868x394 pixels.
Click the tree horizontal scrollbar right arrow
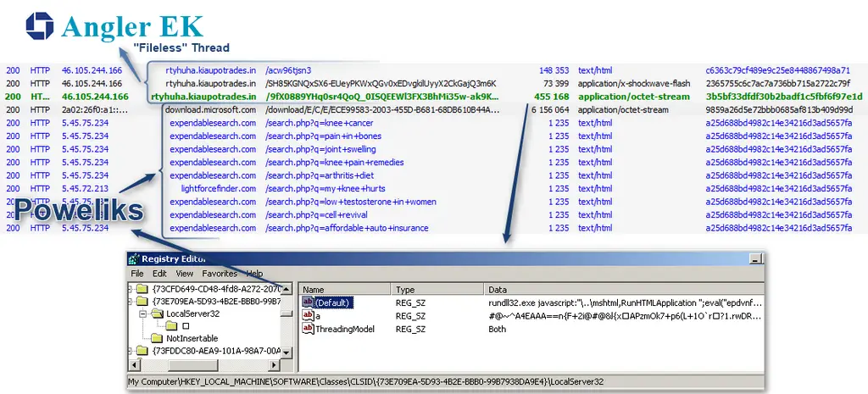pos(274,365)
